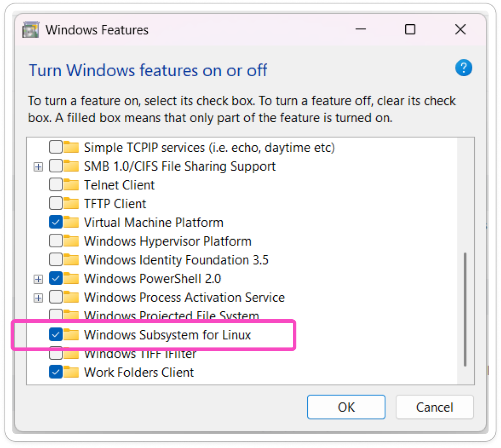Screen dimensions: 501x448
Task: Click the feature list vertical scrollbar thumb
Action: [x=465, y=309]
